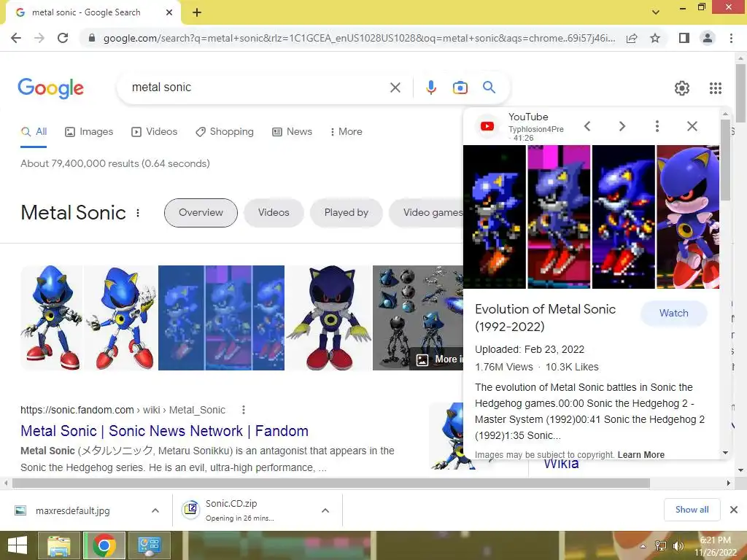Show next image in YouTube panel
This screenshot has height=560, width=747.
(622, 126)
